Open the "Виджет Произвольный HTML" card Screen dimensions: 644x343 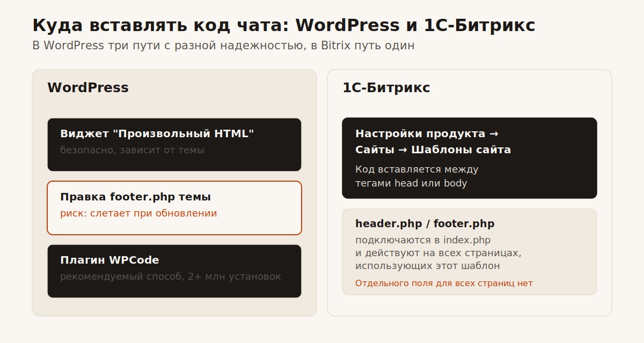pos(174,145)
